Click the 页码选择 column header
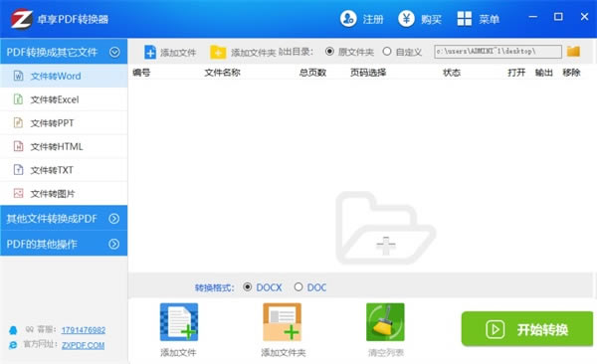The height and width of the screenshot is (364, 597). [368, 73]
